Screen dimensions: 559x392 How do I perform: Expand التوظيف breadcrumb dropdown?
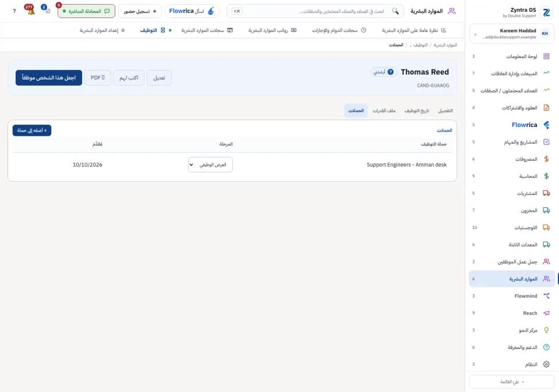pyautogui.click(x=411, y=45)
